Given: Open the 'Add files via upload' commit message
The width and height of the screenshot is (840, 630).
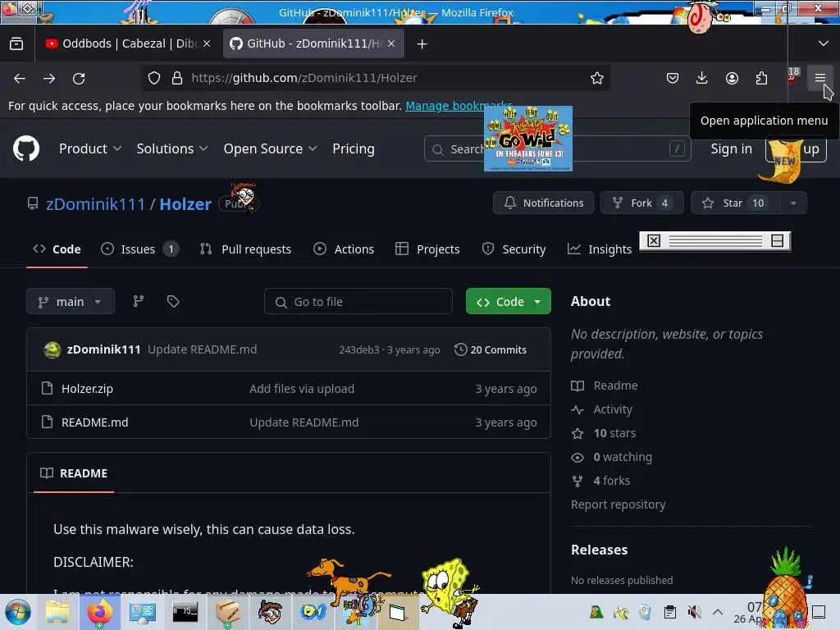Looking at the screenshot, I should click(x=302, y=389).
